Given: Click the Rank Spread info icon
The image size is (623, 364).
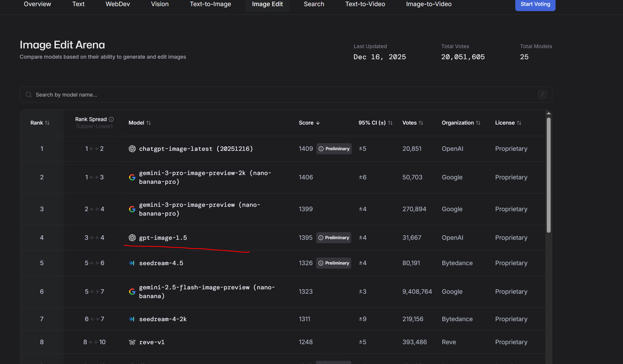Looking at the screenshot, I should pos(111,119).
